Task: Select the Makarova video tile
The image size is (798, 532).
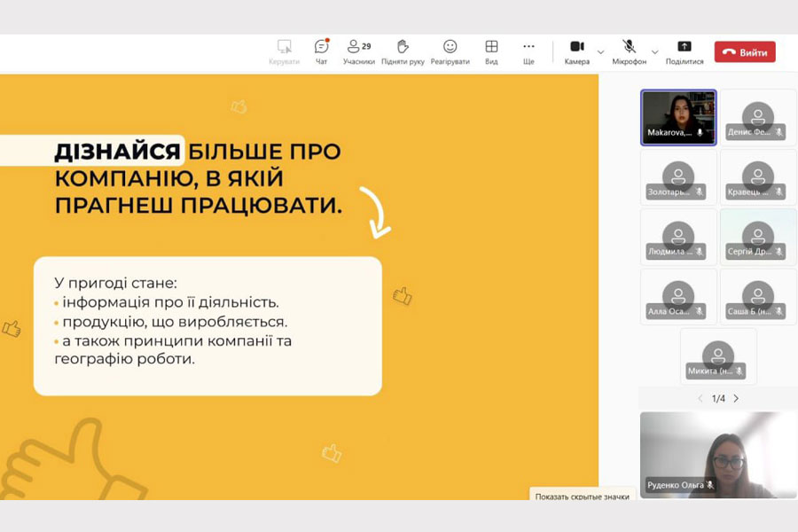Action: (678, 117)
